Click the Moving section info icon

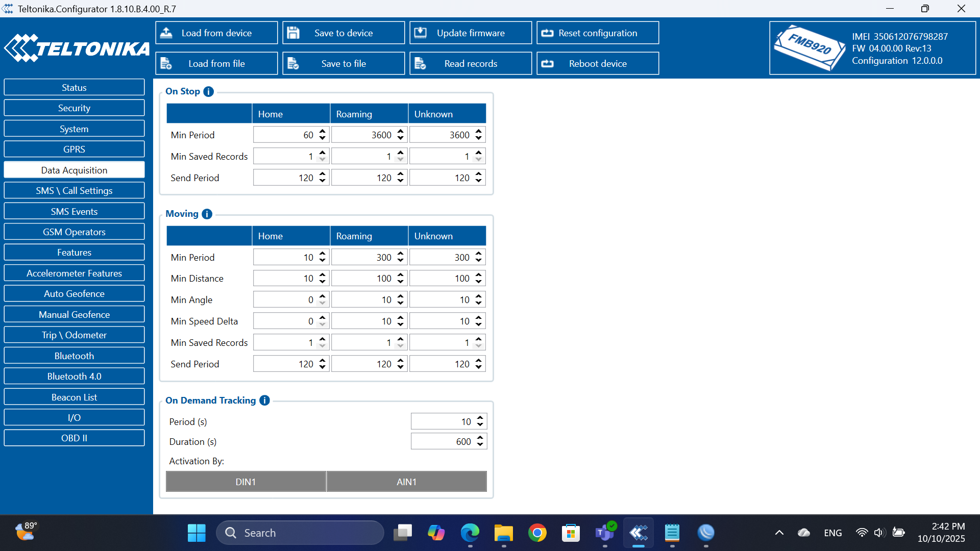click(207, 214)
